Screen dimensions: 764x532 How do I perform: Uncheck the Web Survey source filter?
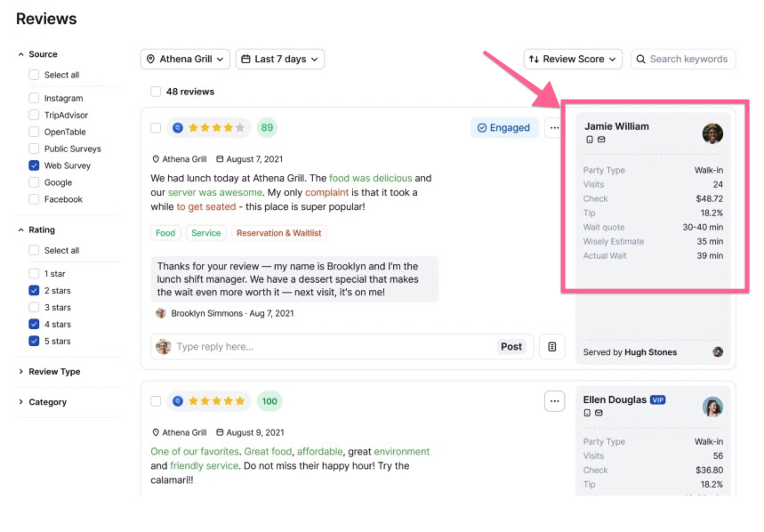pos(34,165)
